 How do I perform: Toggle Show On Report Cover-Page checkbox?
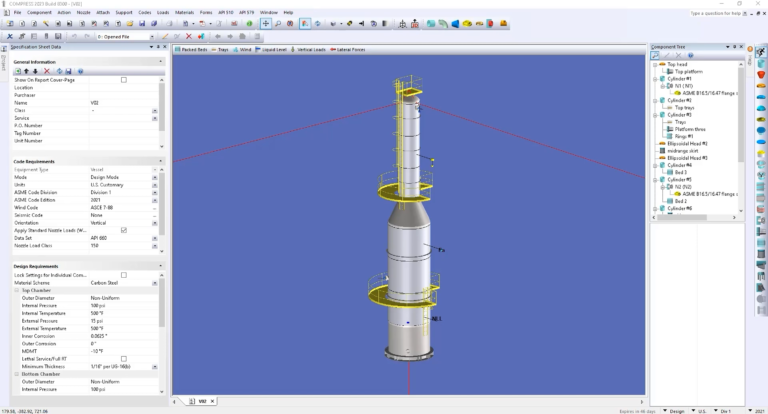[x=124, y=80]
